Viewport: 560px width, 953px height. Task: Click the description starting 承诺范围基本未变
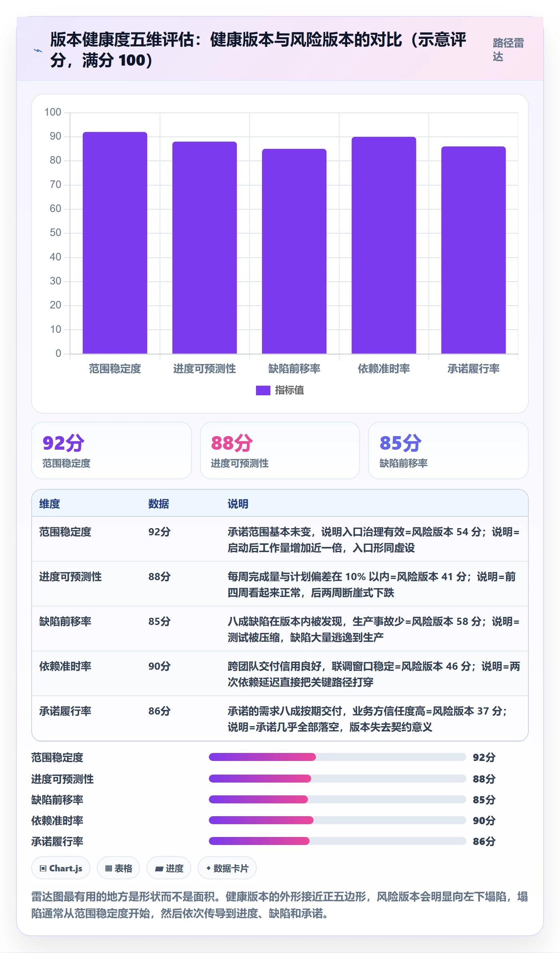[x=374, y=540]
